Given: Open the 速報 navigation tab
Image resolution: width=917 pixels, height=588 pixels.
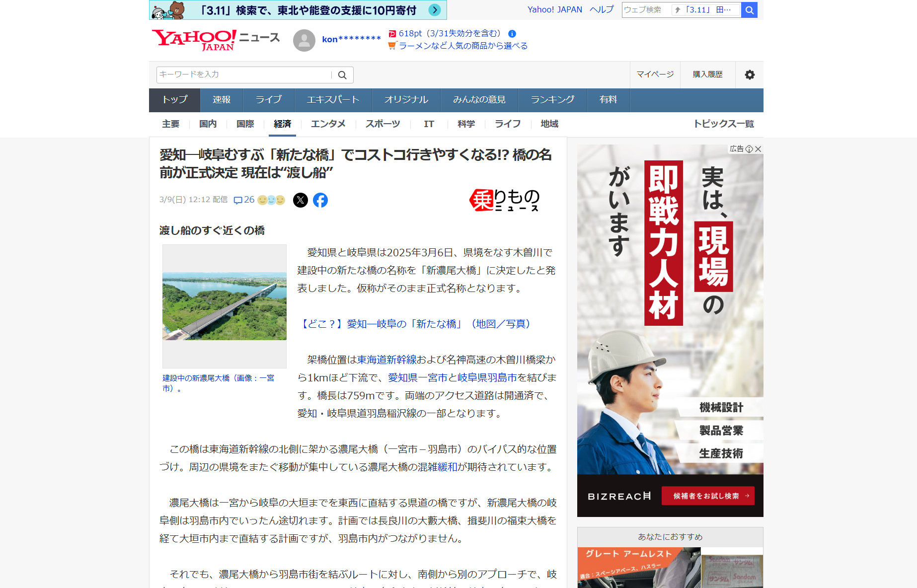Looking at the screenshot, I should [x=222, y=100].
